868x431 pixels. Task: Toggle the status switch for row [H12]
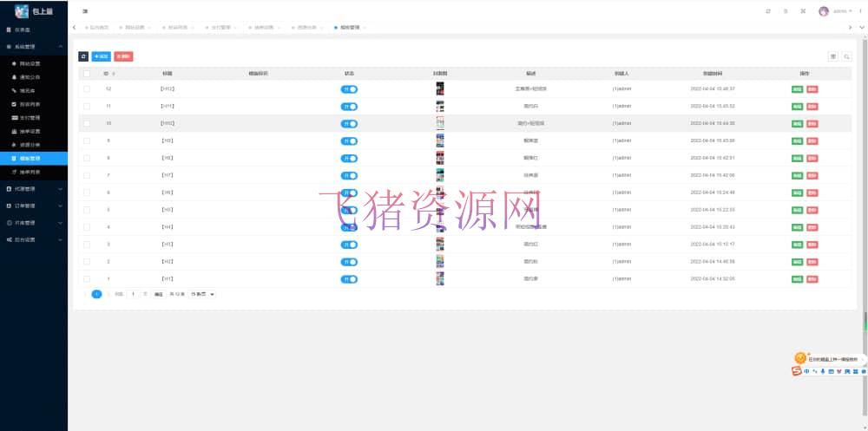coord(349,89)
